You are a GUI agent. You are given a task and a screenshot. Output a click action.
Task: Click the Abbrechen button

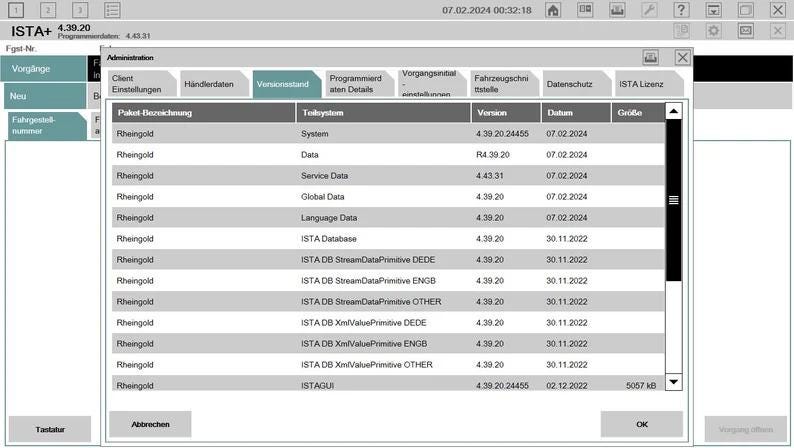pos(150,424)
